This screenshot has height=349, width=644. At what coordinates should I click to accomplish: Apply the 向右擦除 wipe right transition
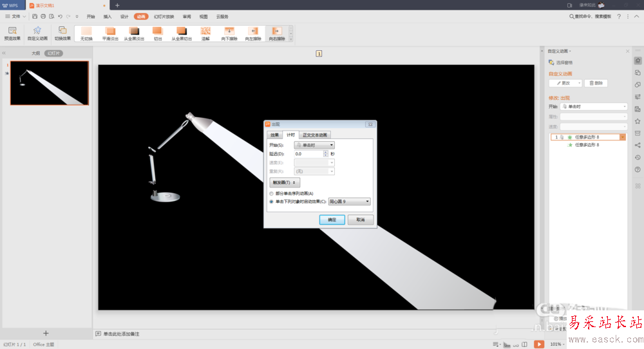(277, 33)
